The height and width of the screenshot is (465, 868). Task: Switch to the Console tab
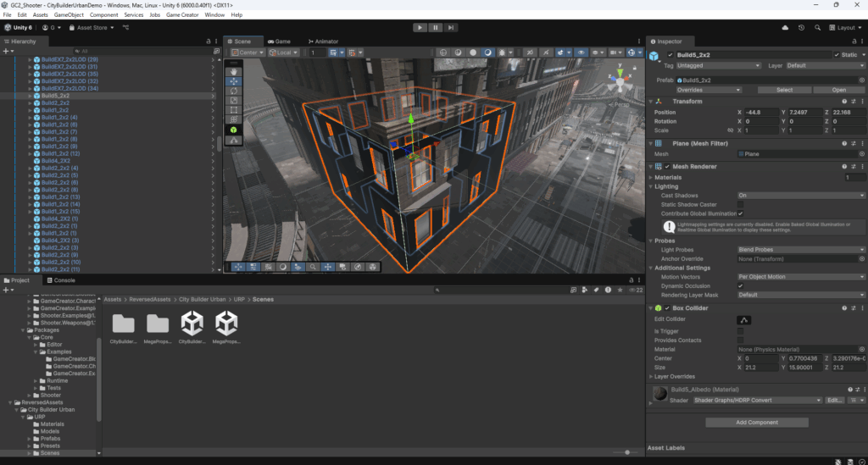[64, 280]
